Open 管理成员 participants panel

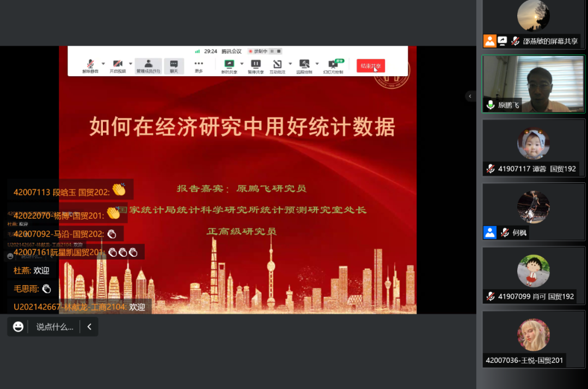pos(148,64)
